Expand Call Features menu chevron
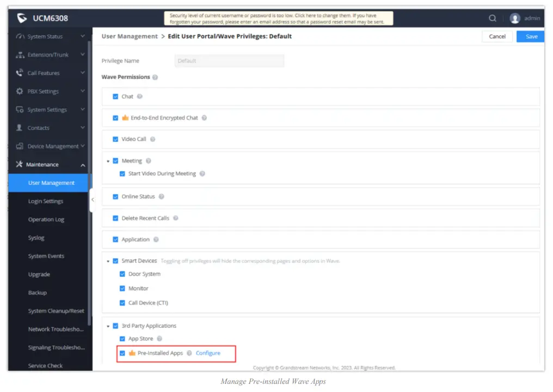553x392 pixels. click(x=83, y=72)
